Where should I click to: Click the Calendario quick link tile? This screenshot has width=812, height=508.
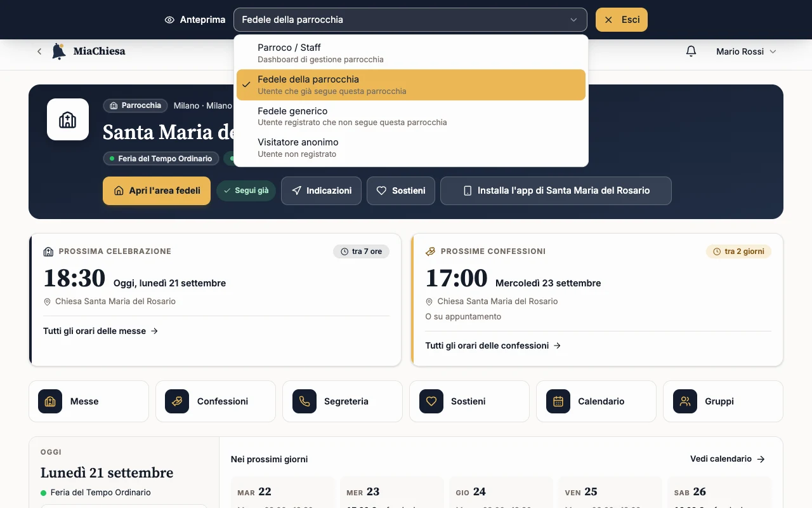point(596,401)
